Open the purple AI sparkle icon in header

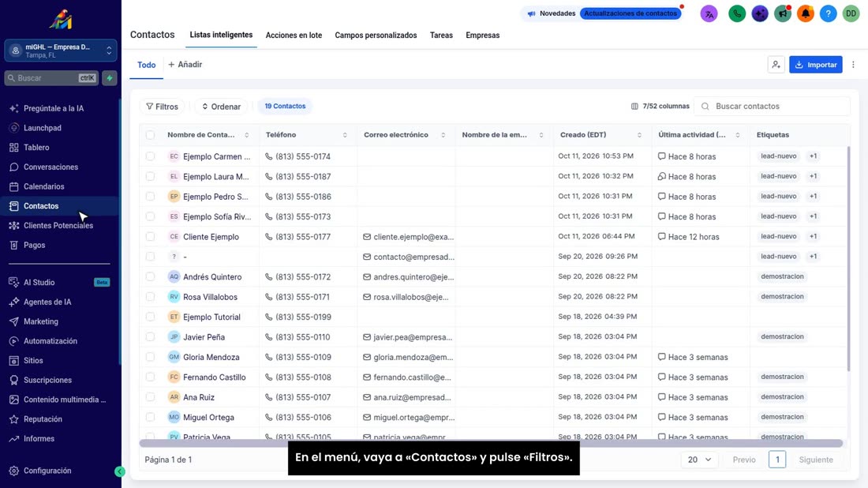[759, 14]
